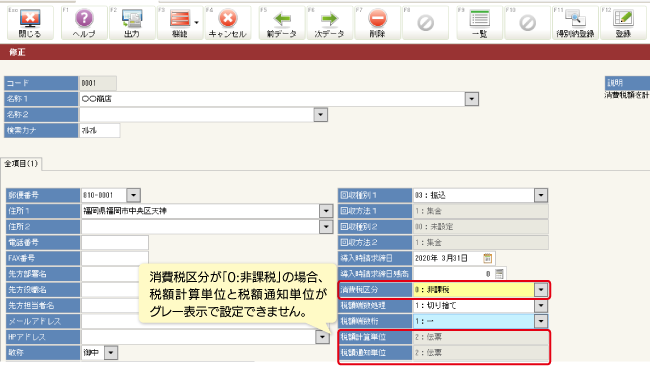
Task: Click the 閉じる (close) toolbar icon
Action: (30, 23)
